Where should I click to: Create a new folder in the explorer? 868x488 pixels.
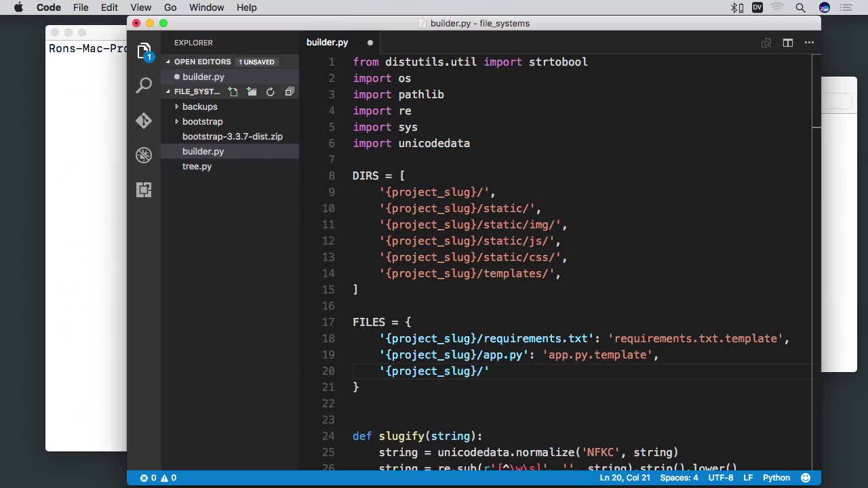pyautogui.click(x=252, y=91)
